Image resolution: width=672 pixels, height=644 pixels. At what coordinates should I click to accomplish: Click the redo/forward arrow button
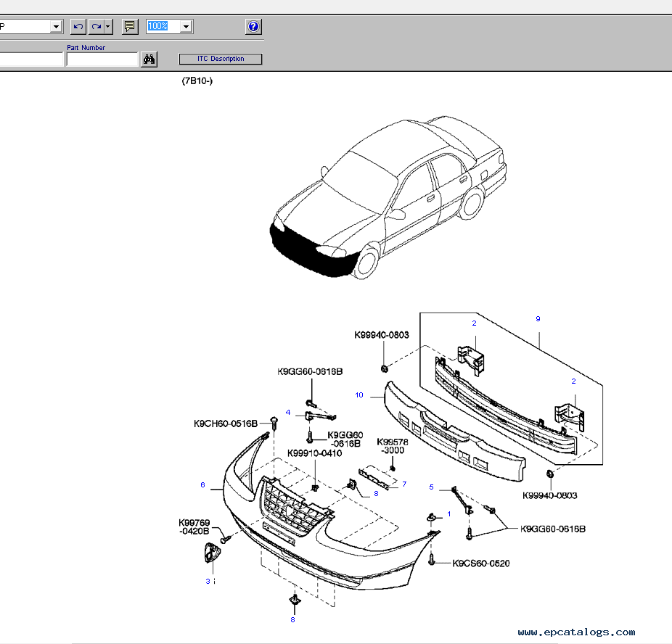click(97, 27)
